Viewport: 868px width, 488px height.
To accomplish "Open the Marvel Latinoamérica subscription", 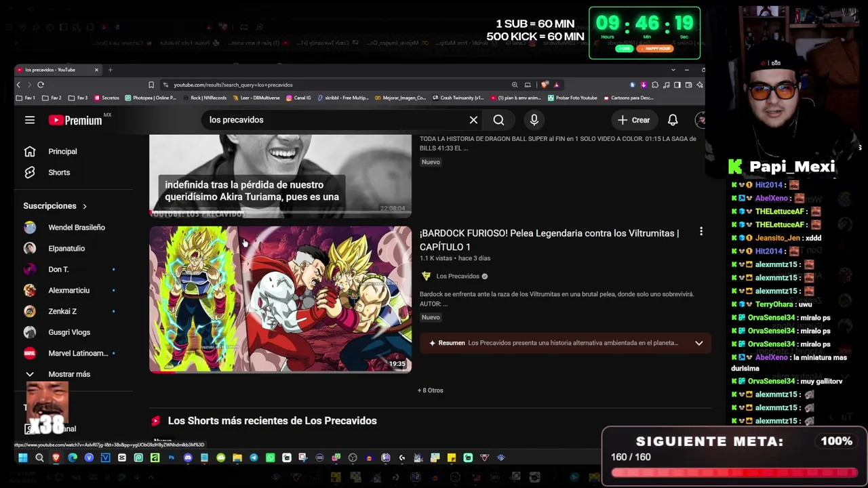I will 77,353.
